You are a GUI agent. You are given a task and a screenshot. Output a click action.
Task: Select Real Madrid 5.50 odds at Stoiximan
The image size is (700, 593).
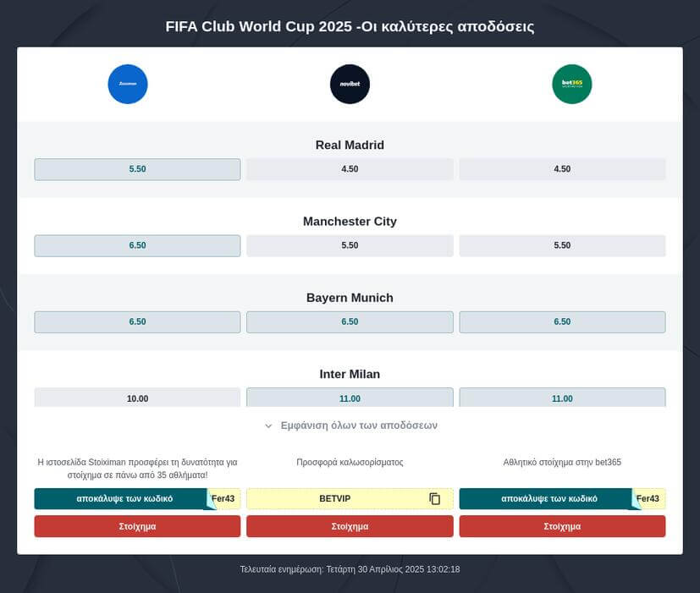point(137,169)
